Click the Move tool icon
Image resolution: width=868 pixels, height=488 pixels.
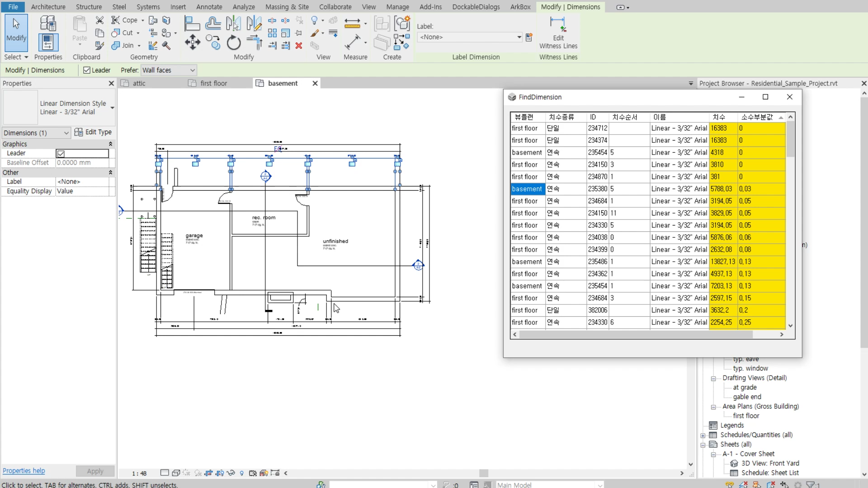tap(192, 42)
